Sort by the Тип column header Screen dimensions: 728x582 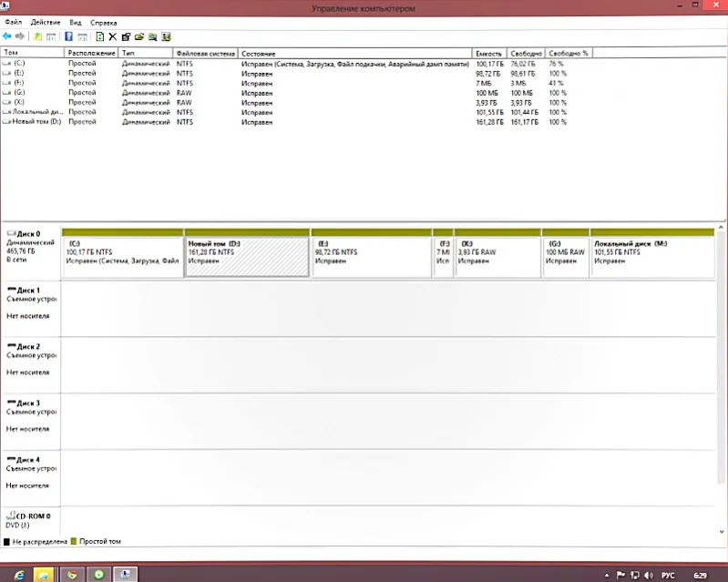146,53
